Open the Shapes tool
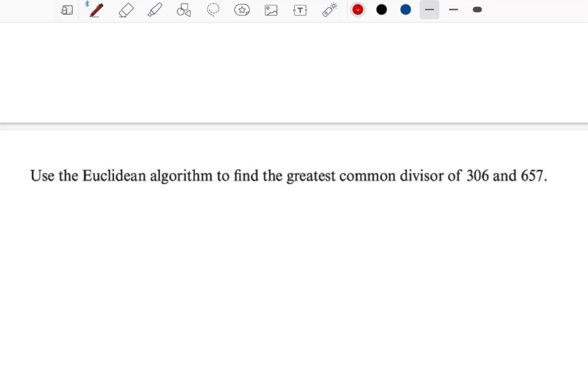The height and width of the screenshot is (367, 588). tap(184, 10)
